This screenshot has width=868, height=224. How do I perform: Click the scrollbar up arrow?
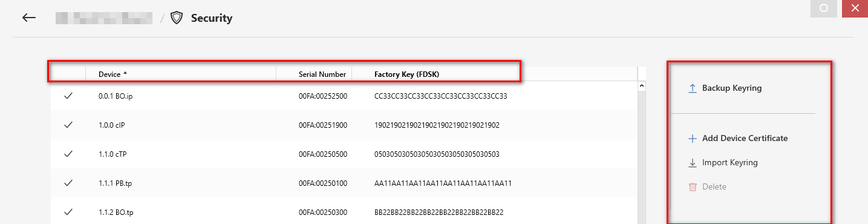(642, 86)
